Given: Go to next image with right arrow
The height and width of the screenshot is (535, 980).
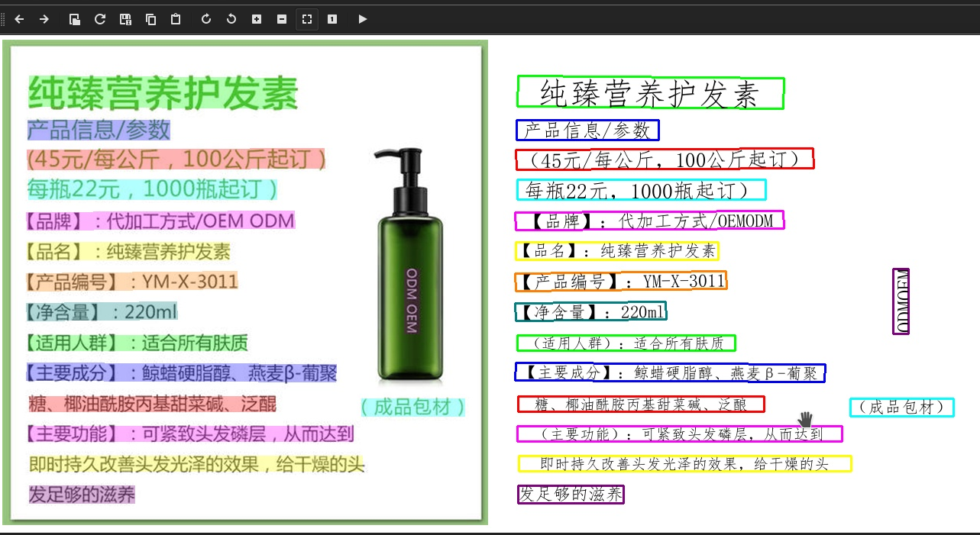Looking at the screenshot, I should point(44,19).
